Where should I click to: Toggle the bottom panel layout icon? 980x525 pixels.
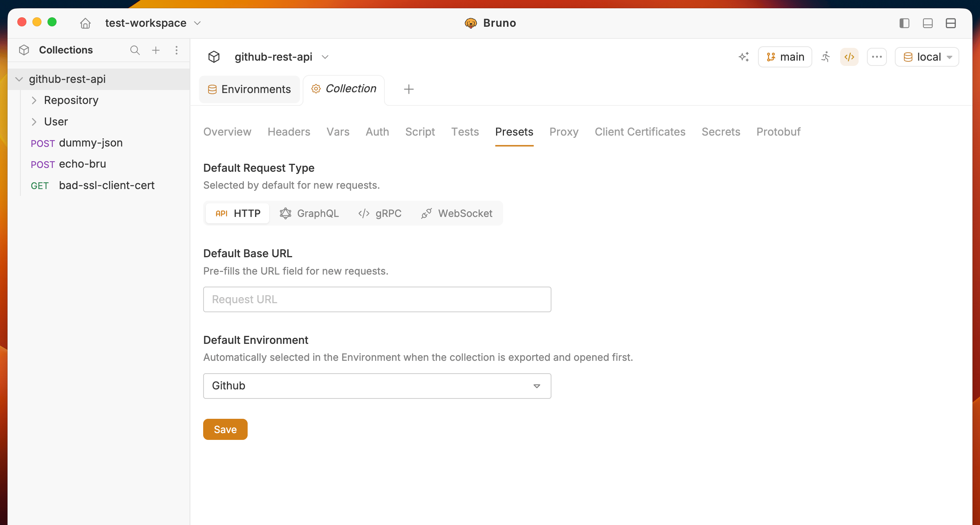coord(928,23)
